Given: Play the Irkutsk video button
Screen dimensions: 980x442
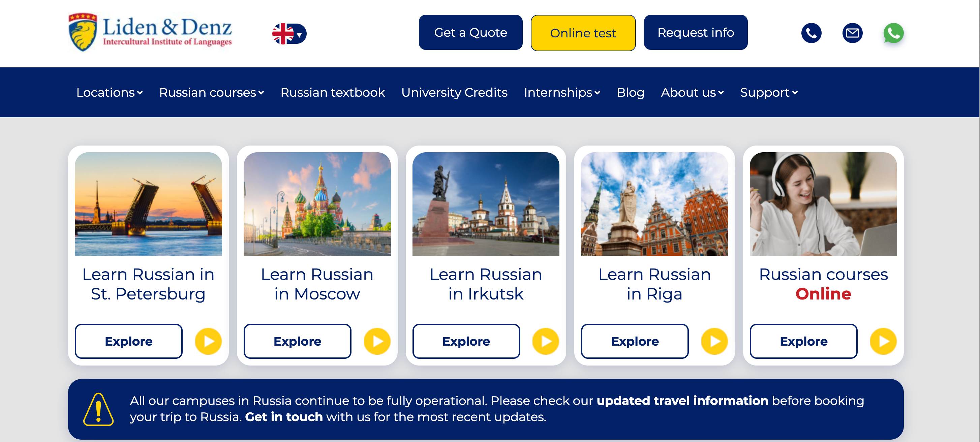Looking at the screenshot, I should click(546, 341).
